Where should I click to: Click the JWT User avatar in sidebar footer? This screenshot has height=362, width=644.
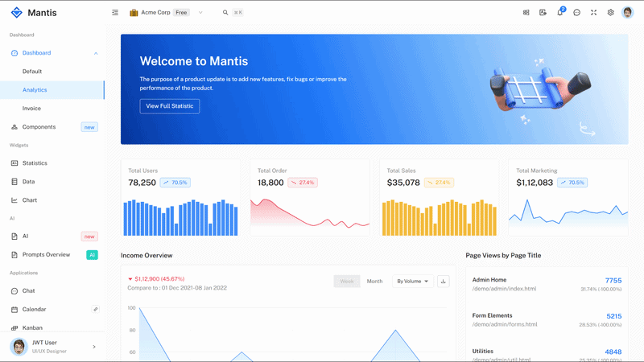(x=19, y=347)
